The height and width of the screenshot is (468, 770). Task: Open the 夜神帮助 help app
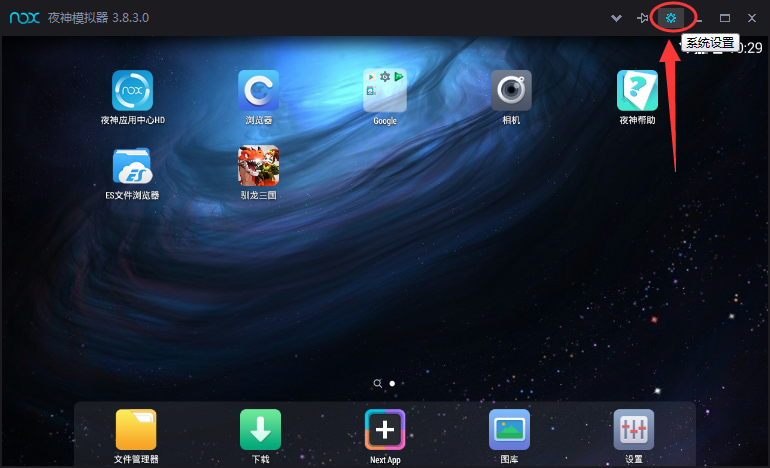click(x=637, y=90)
